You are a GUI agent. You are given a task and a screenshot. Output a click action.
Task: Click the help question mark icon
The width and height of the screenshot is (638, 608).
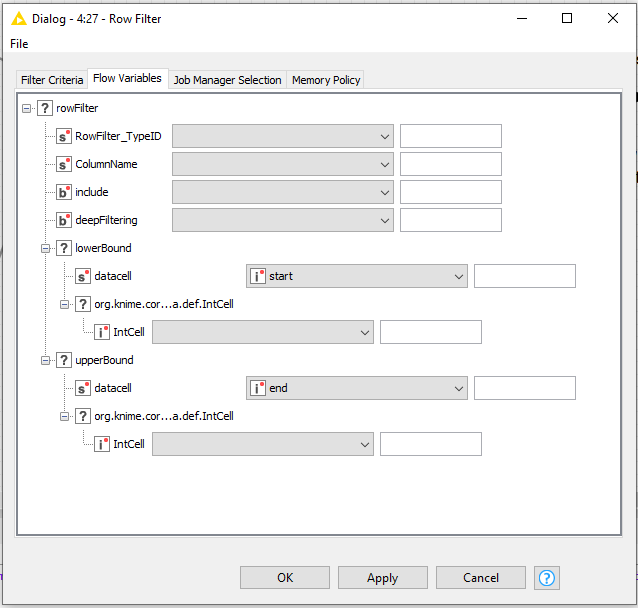[546, 578]
